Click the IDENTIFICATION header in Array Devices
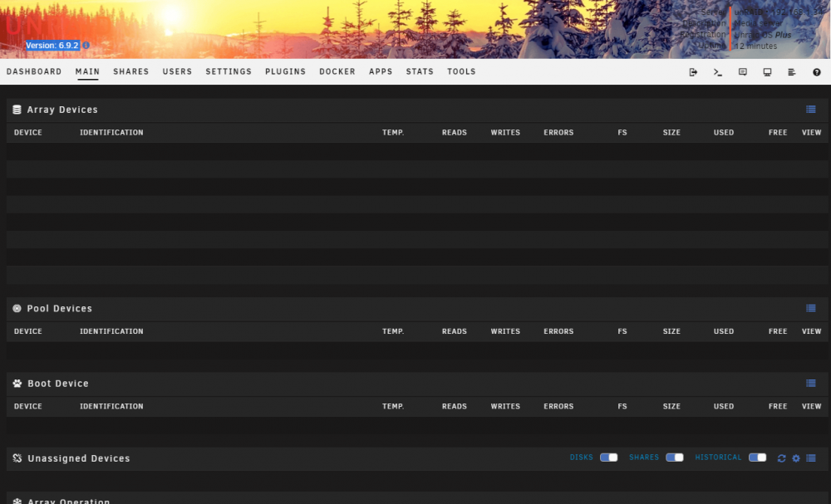This screenshot has height=504, width=831. (x=111, y=132)
